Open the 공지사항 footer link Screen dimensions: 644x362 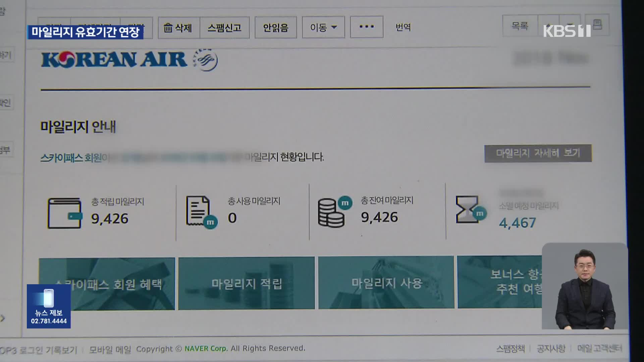pos(551,349)
